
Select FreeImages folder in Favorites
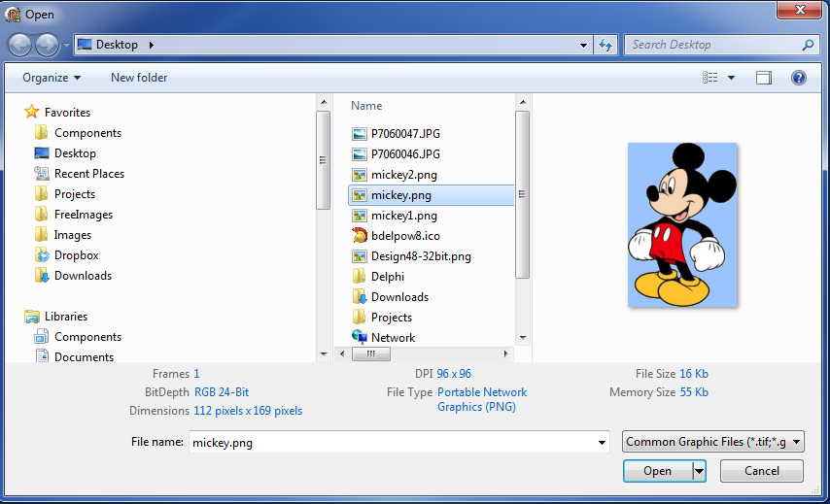74,215
